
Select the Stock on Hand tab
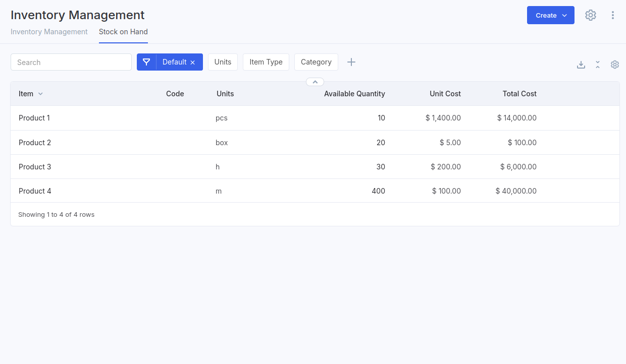click(123, 32)
